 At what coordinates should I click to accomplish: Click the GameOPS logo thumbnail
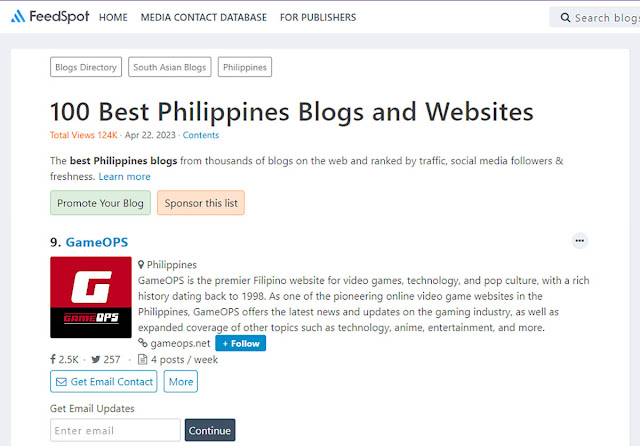click(91, 297)
